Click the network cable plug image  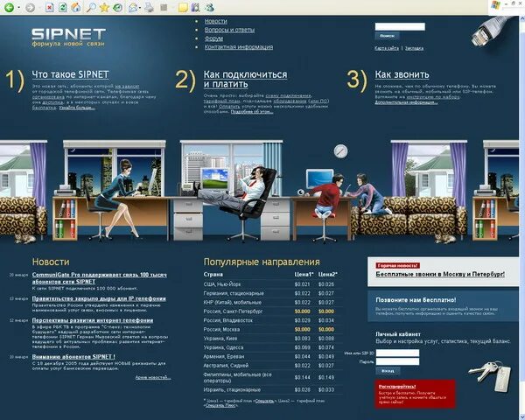point(491,31)
